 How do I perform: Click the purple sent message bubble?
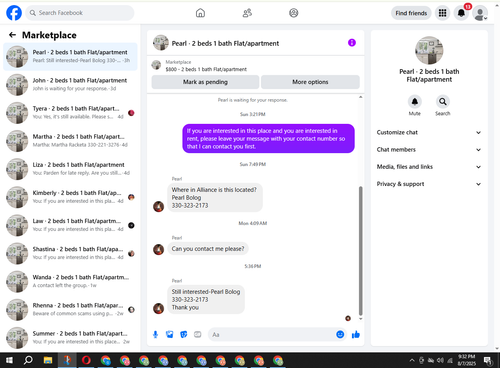tap(268, 139)
